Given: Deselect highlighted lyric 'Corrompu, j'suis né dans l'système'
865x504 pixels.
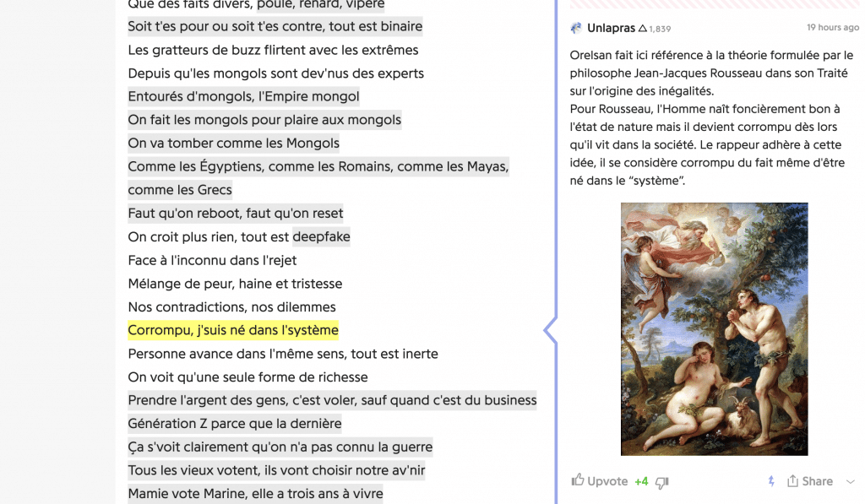Looking at the screenshot, I should [232, 330].
